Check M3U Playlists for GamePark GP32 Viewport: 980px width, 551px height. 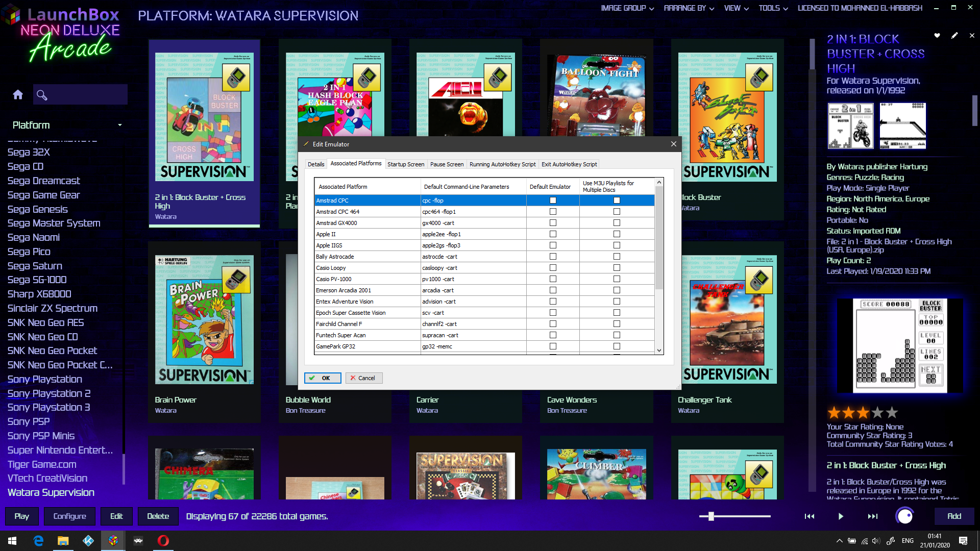[617, 346]
